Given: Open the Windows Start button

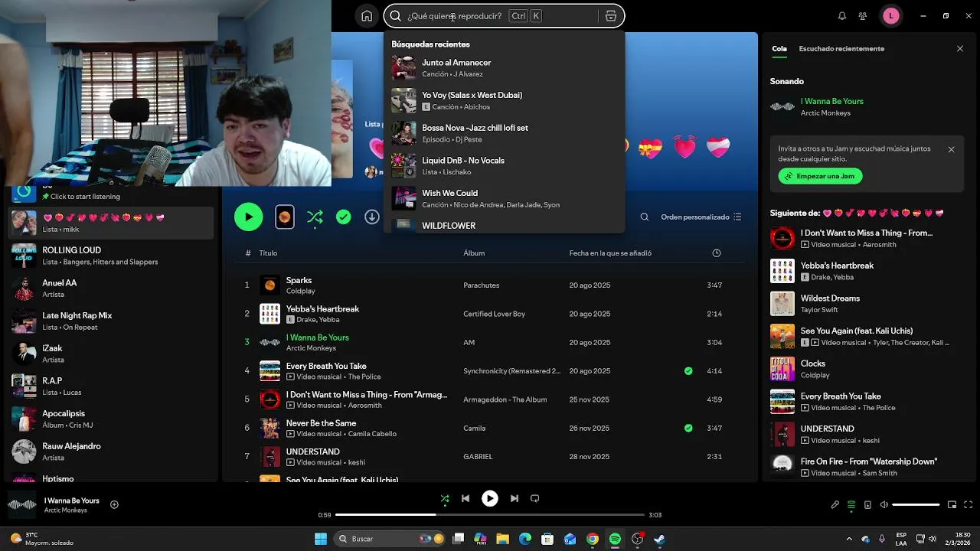Looking at the screenshot, I should pos(321,539).
